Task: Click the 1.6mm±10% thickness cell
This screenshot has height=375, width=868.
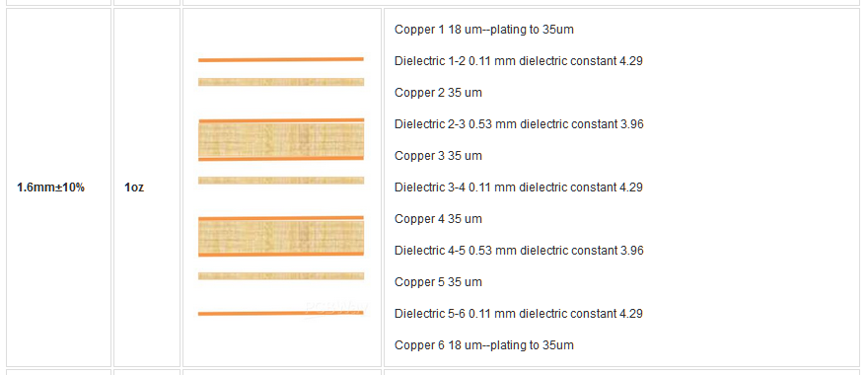Action: [58, 187]
